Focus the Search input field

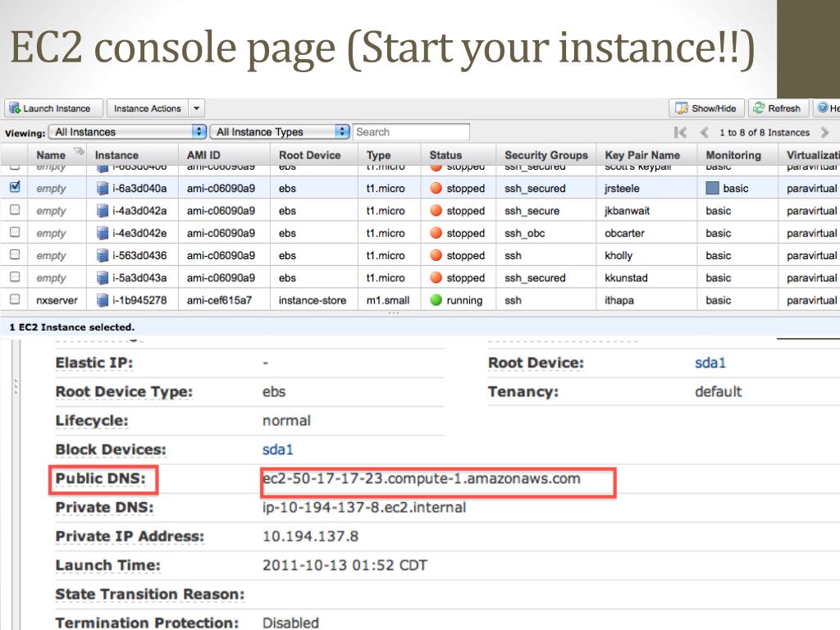coord(411,132)
